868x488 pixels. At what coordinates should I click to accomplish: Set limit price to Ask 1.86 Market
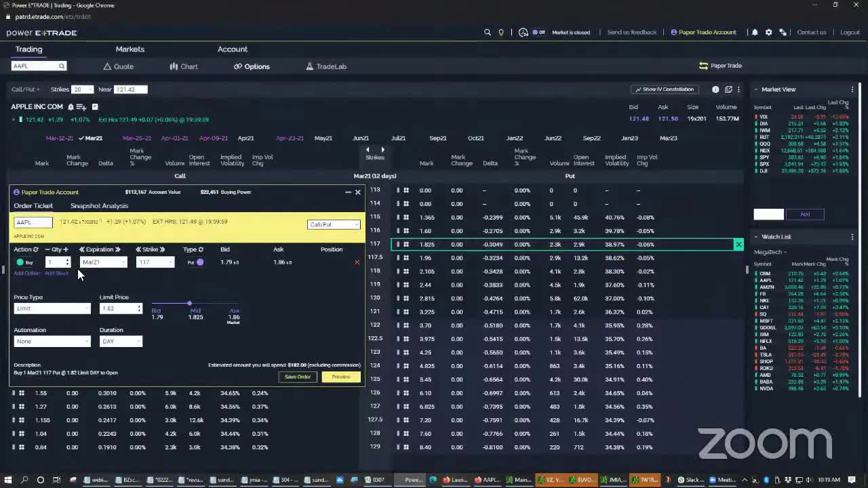tap(233, 316)
